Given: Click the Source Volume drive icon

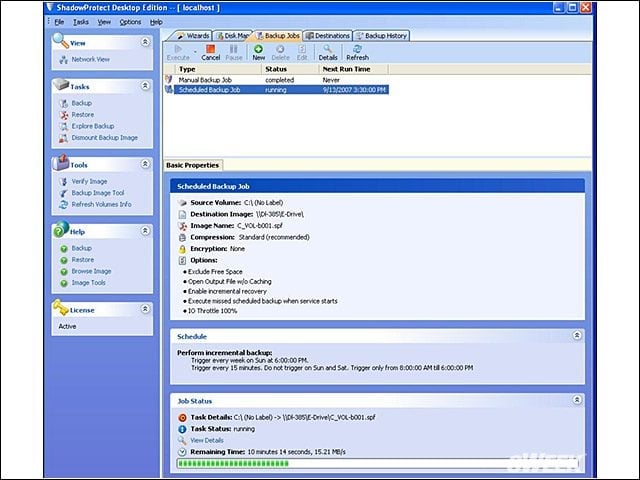Looking at the screenshot, I should click(x=182, y=203).
